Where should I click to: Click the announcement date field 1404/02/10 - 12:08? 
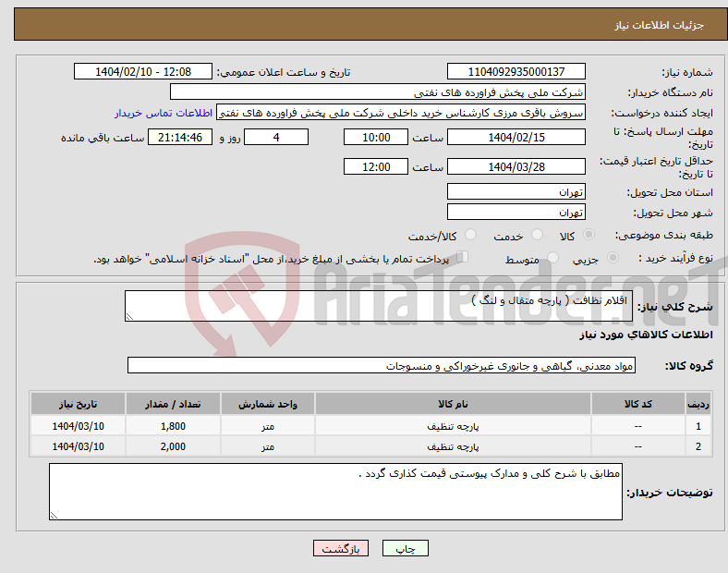coord(143,71)
